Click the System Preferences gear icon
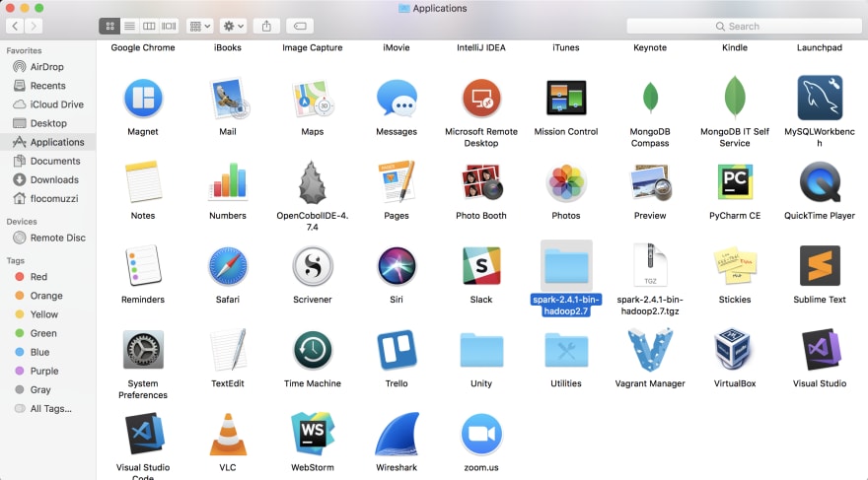 (x=143, y=350)
